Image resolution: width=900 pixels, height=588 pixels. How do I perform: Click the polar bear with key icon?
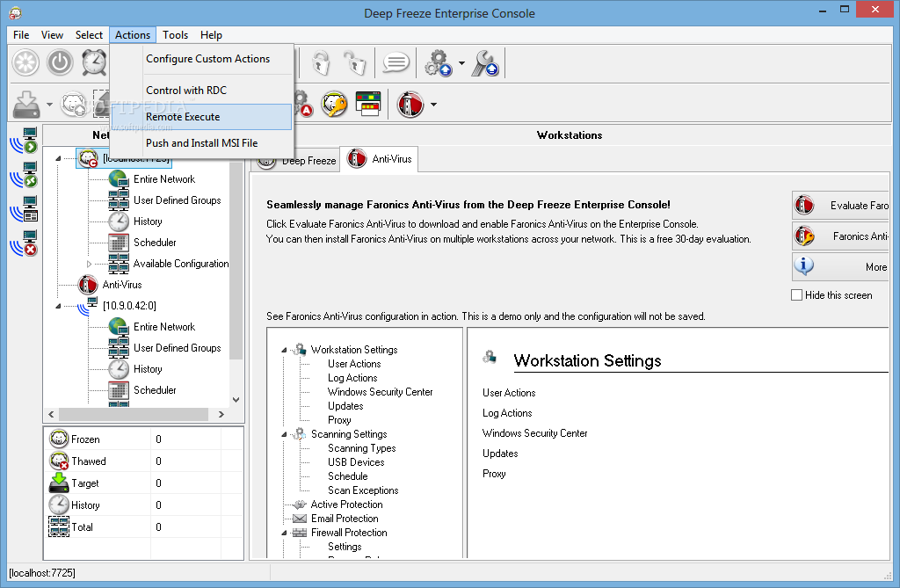point(334,105)
